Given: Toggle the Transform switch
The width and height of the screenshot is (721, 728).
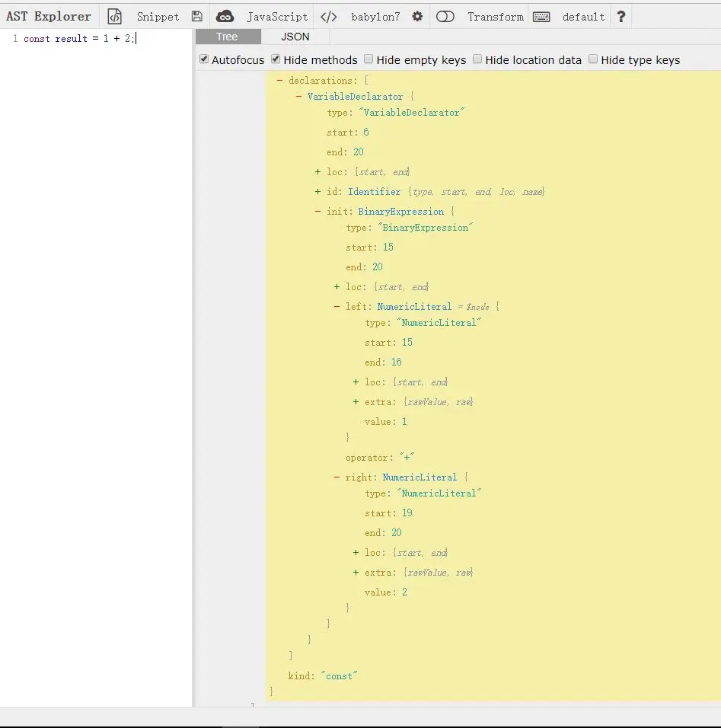Looking at the screenshot, I should 445,17.
